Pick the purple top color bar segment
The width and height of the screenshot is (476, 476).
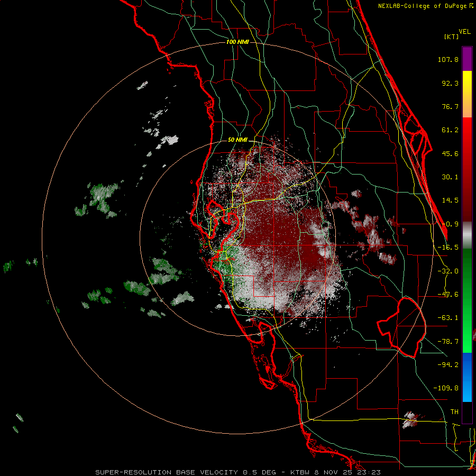click(467, 59)
